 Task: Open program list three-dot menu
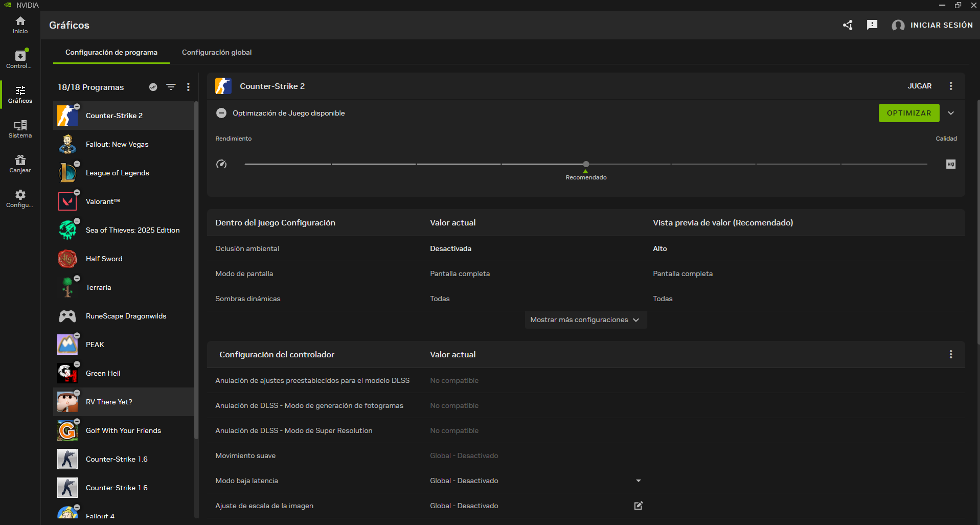188,87
